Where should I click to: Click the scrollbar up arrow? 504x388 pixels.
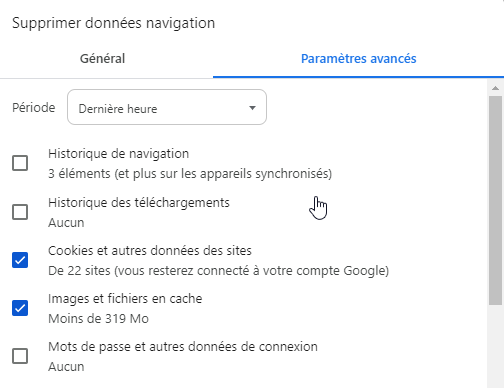(495, 88)
